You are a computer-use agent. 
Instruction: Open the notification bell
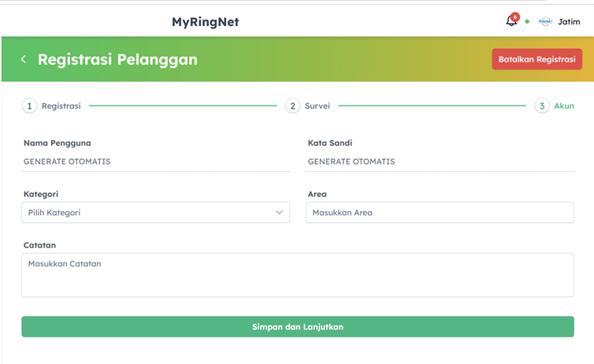coord(511,22)
